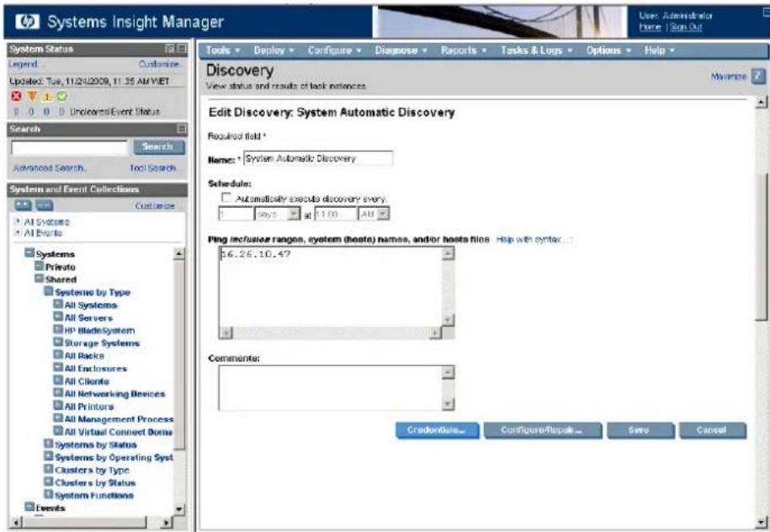The width and height of the screenshot is (770, 532).
Task: Open Help with syntax link
Action: 534,239
